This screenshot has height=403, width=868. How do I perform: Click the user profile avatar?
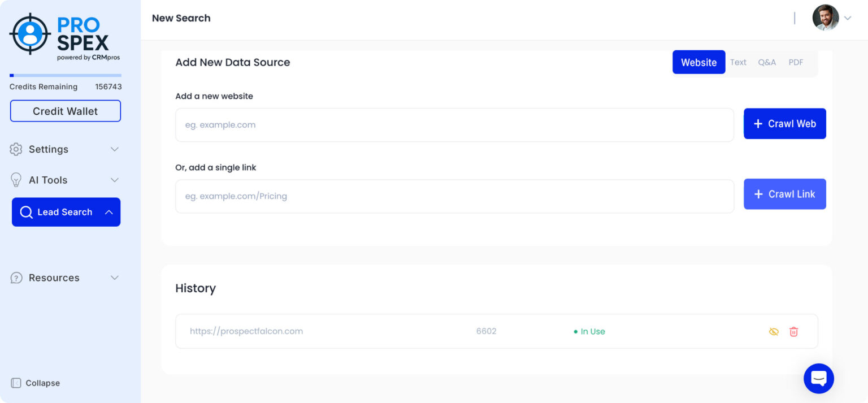[826, 18]
